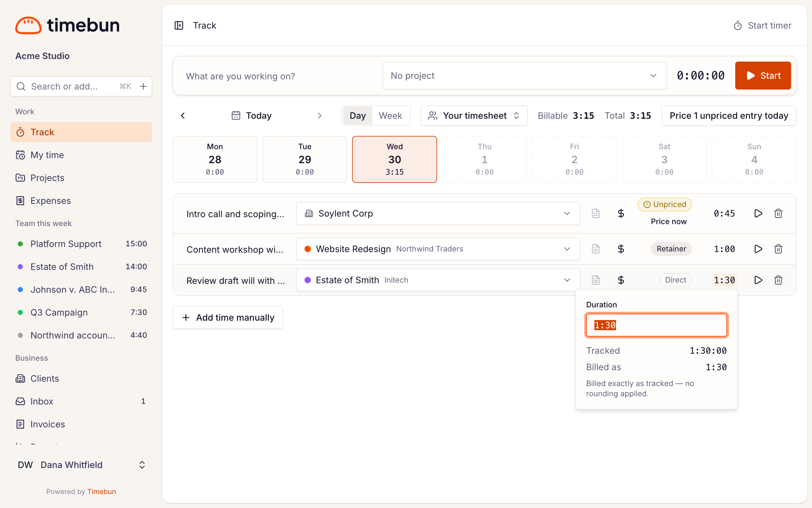Collapse the sidebar panel icon beside Track

[179, 25]
